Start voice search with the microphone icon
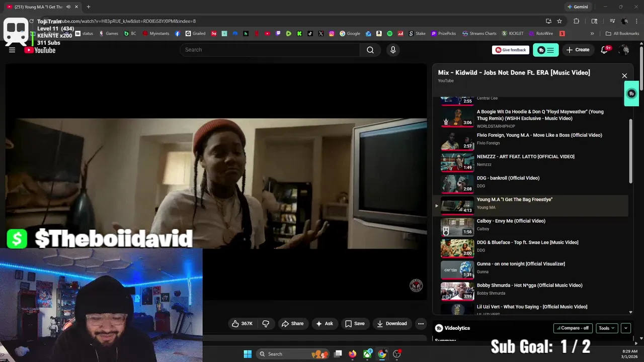 [393, 50]
